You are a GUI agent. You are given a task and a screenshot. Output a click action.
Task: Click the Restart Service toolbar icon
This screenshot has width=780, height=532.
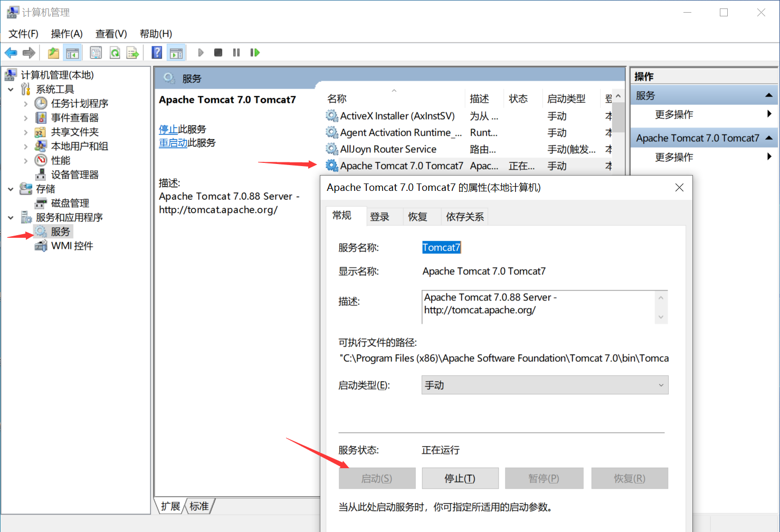pyautogui.click(x=255, y=53)
